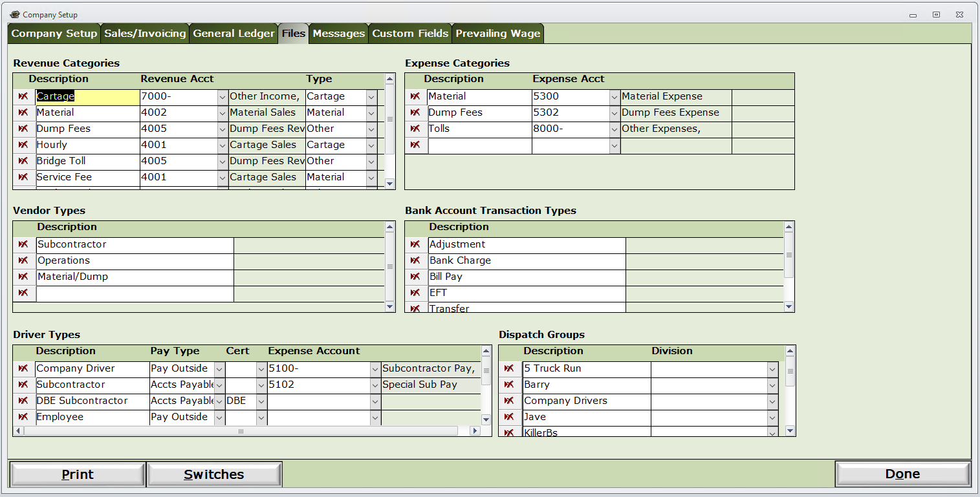
Task: Open the Prevailing Wage tab
Action: (497, 34)
